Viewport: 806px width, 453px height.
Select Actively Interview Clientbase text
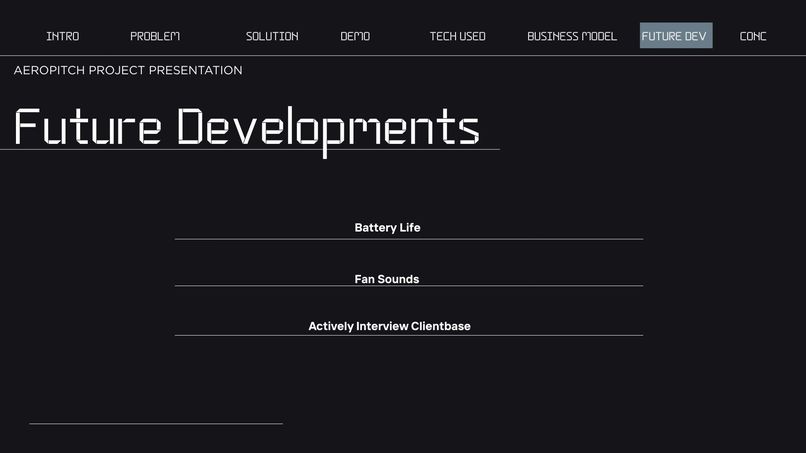pos(390,326)
